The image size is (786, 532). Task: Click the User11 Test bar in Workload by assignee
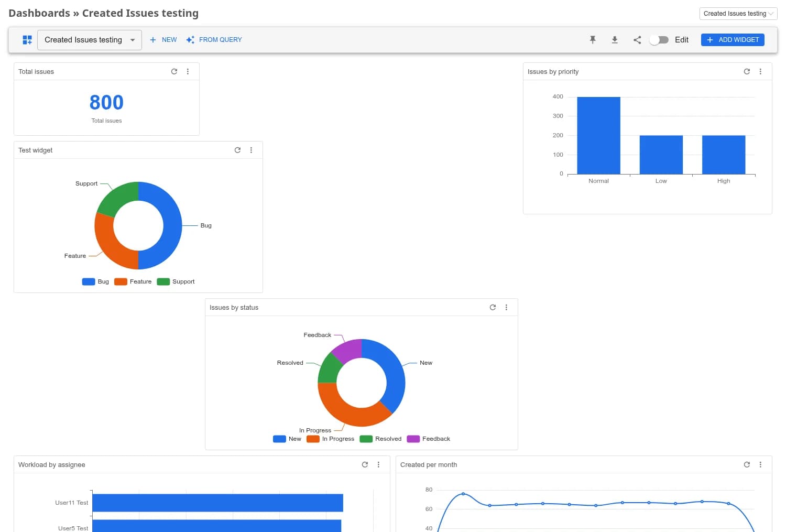pos(217,503)
